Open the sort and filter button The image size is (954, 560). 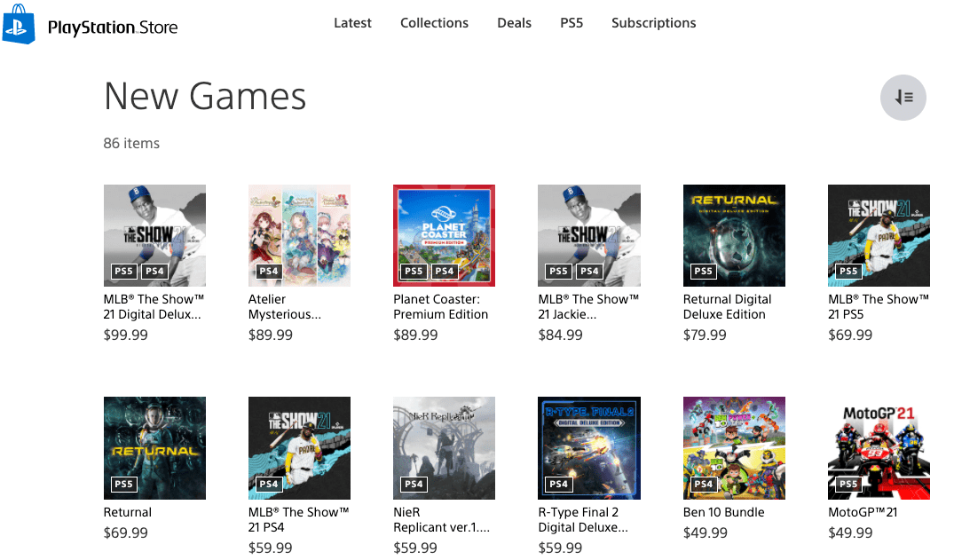click(x=903, y=98)
